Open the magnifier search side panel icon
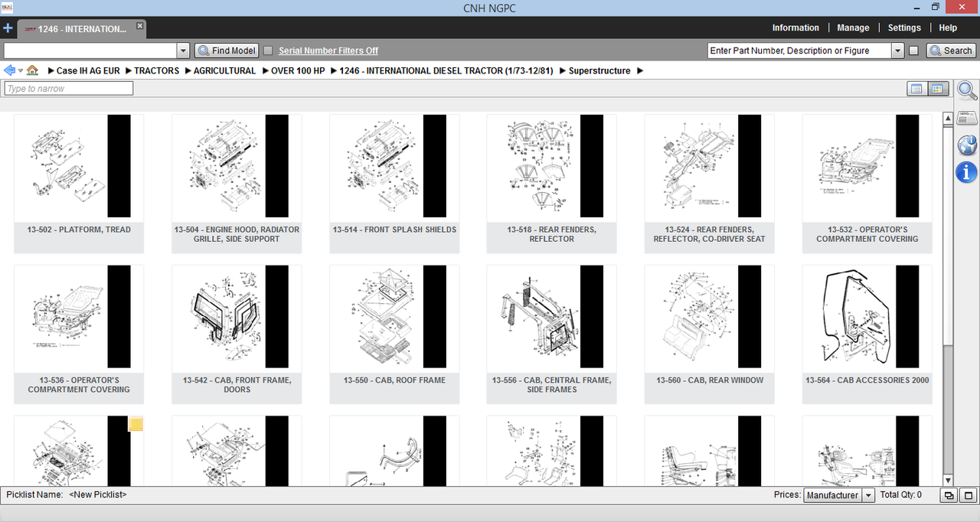Viewport: 980px width, 522px height. [967, 91]
